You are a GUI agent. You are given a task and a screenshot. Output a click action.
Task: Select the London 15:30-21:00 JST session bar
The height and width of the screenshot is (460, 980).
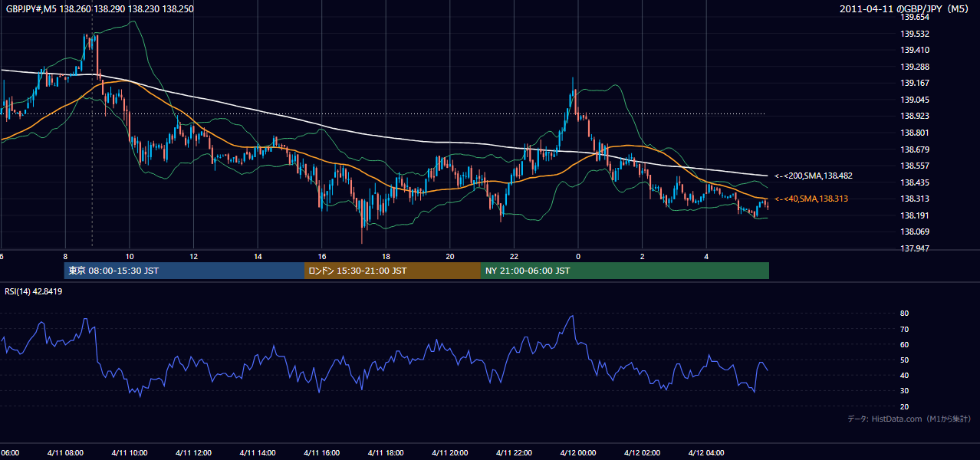tap(393, 271)
